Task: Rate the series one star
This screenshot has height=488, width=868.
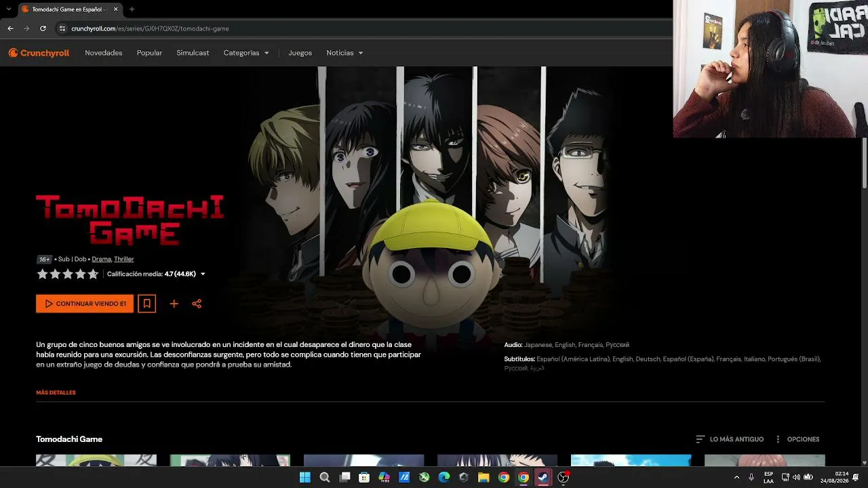Action: [42, 274]
